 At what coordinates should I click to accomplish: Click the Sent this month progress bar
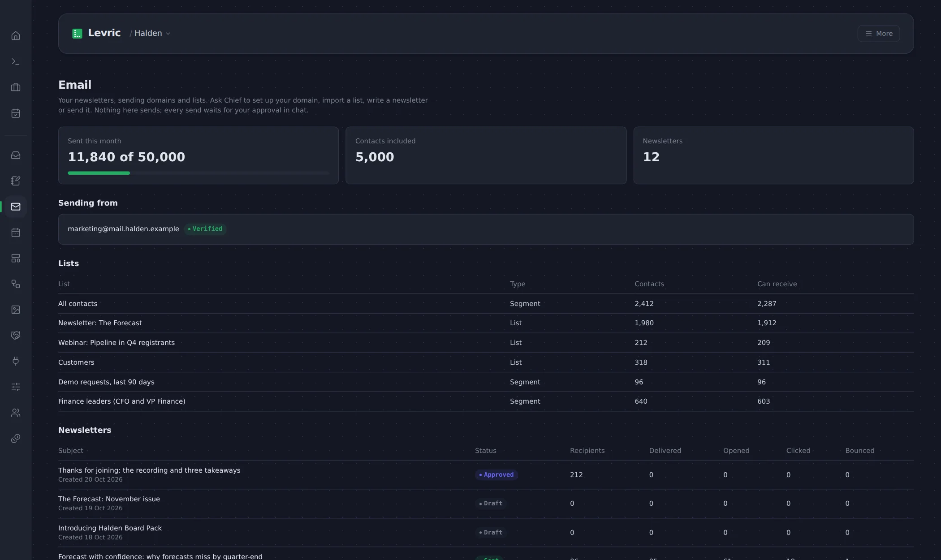198,173
